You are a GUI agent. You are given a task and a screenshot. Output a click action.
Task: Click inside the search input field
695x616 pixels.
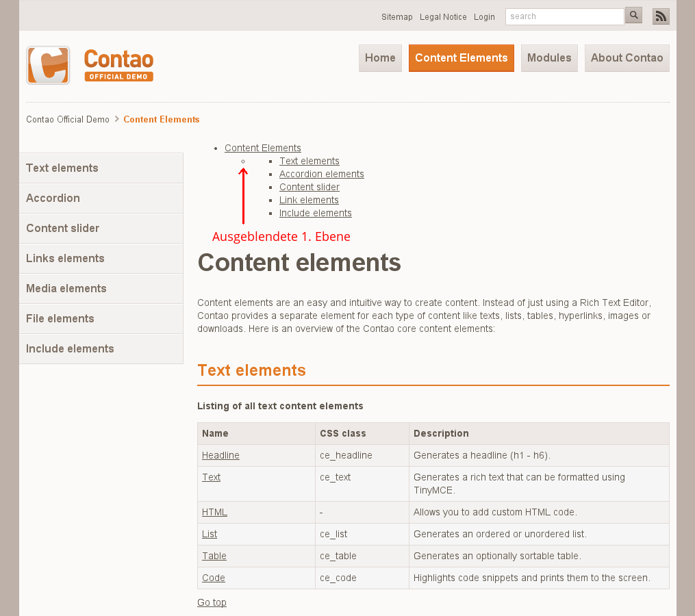pyautogui.click(x=564, y=16)
